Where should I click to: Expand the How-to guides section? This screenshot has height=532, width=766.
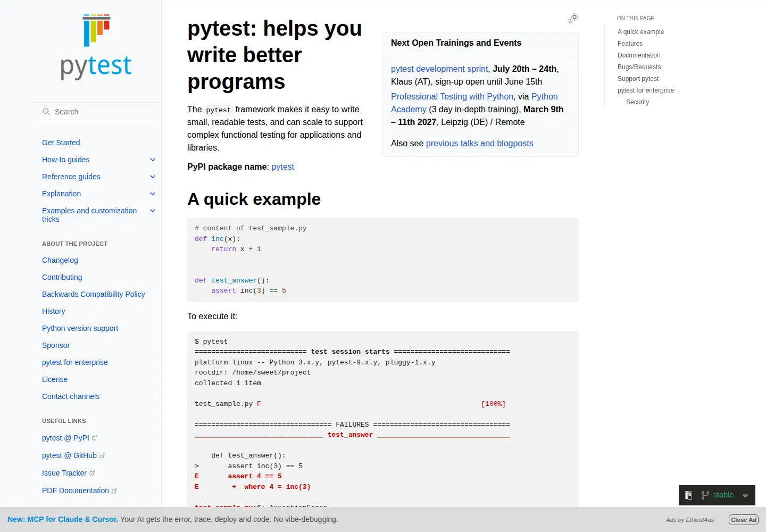153,160
